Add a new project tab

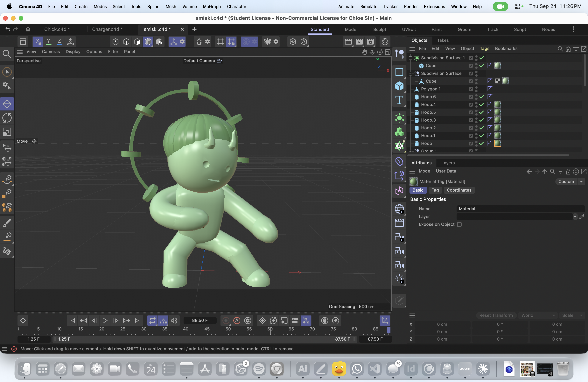(x=194, y=29)
